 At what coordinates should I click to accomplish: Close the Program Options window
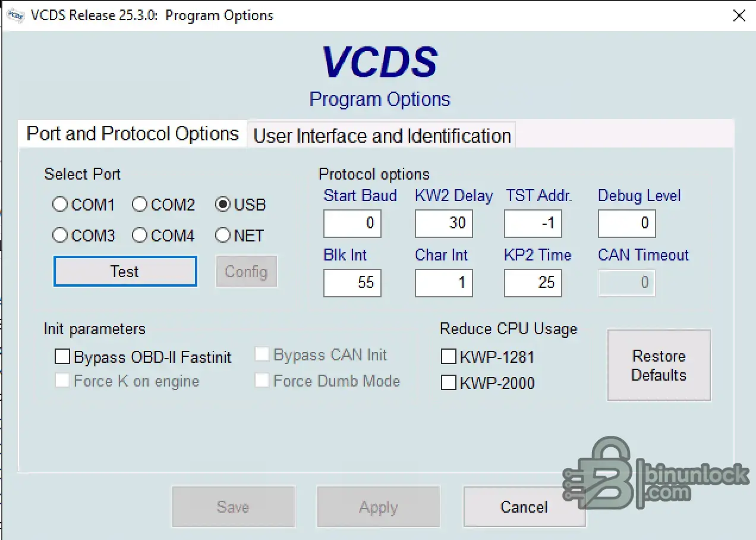pyautogui.click(x=739, y=15)
